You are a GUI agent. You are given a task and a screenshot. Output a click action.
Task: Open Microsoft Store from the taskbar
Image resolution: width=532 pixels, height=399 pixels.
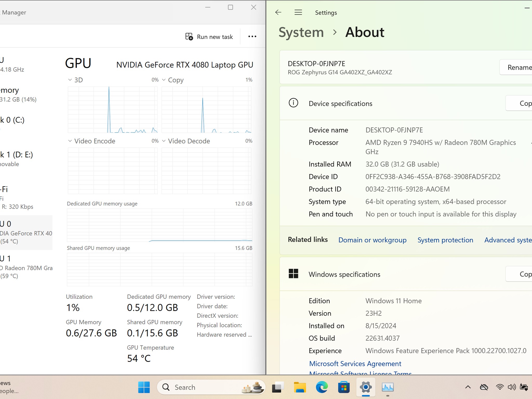pyautogui.click(x=344, y=387)
